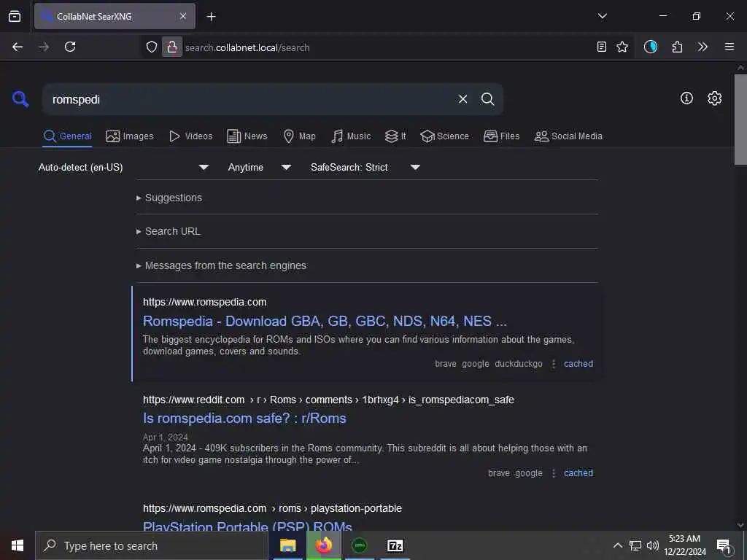
Task: Switch to News tab
Action: tap(247, 136)
